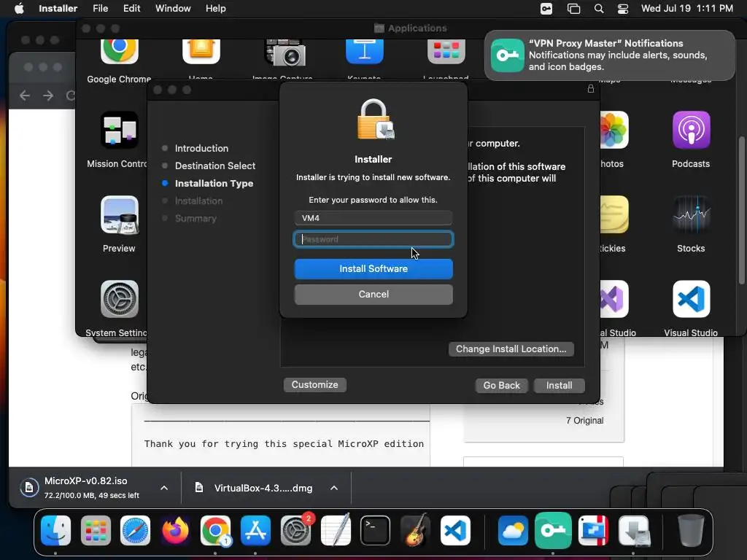Launch Firefox from the Dock
This screenshot has width=747, height=560.
(175, 530)
